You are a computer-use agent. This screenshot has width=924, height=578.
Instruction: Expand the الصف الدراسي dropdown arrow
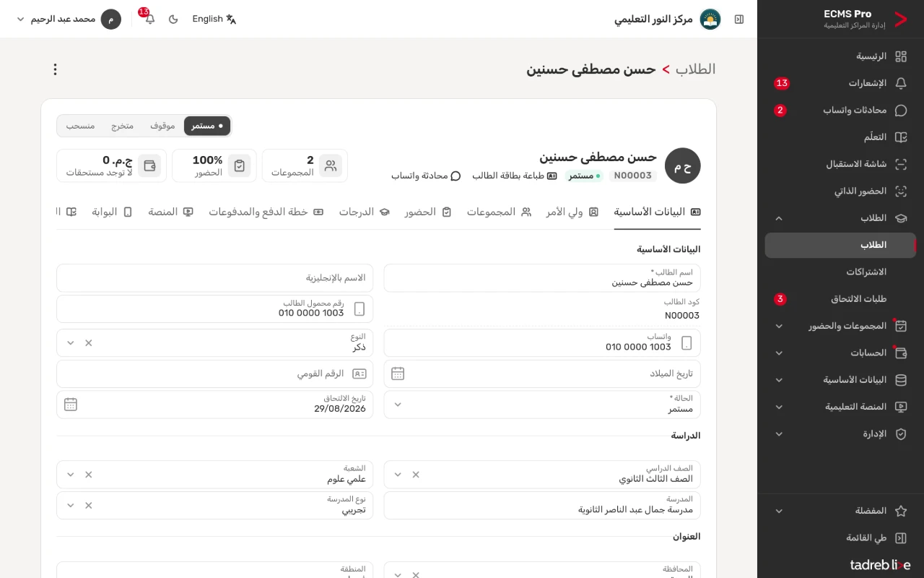point(397,475)
